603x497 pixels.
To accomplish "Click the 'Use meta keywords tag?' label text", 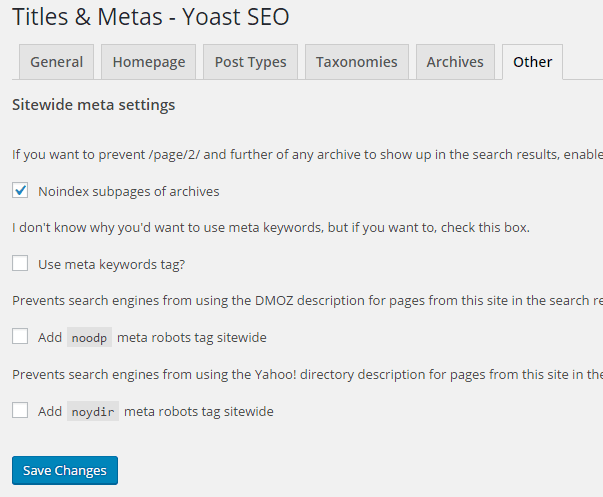I will click(x=111, y=264).
